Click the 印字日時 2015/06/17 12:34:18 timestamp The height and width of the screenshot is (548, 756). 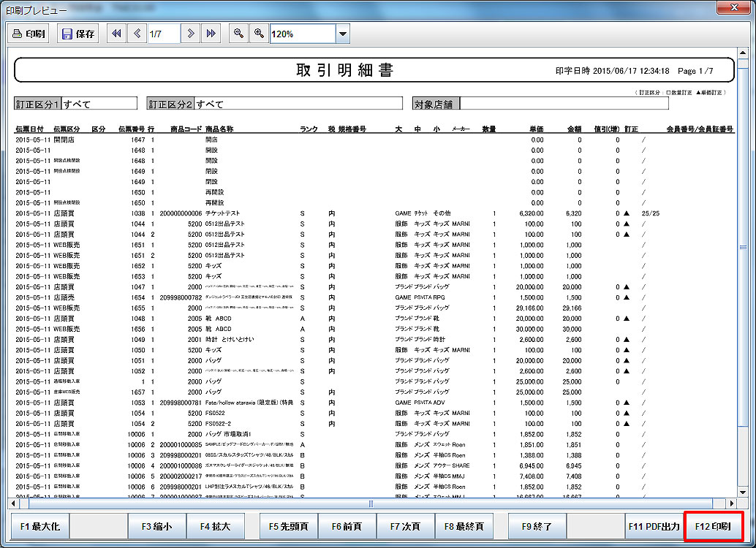point(612,71)
